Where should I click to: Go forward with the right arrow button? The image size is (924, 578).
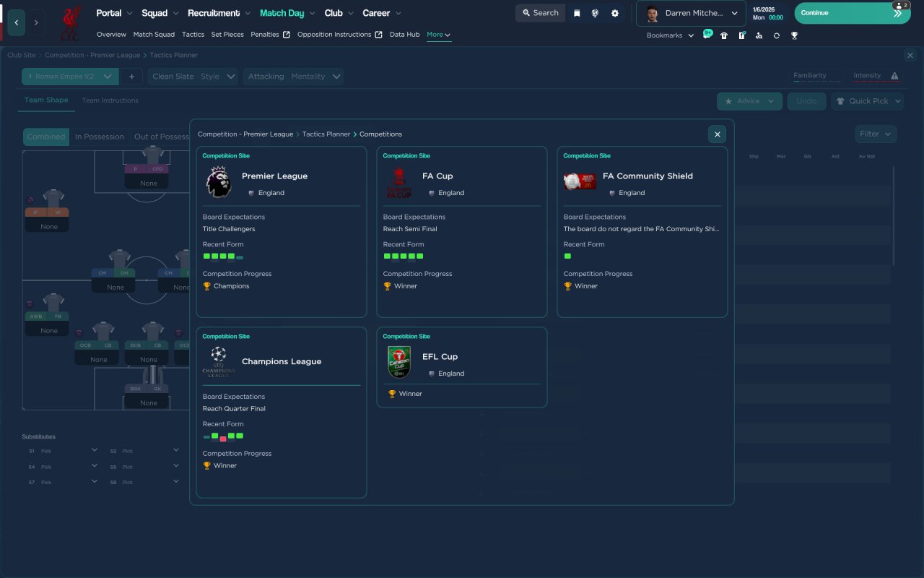tap(36, 22)
